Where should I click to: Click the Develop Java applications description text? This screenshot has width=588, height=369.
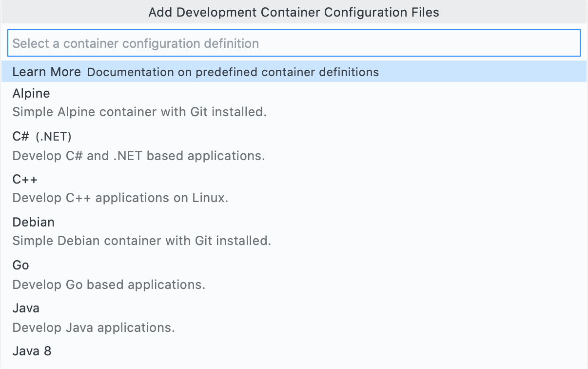(x=93, y=328)
